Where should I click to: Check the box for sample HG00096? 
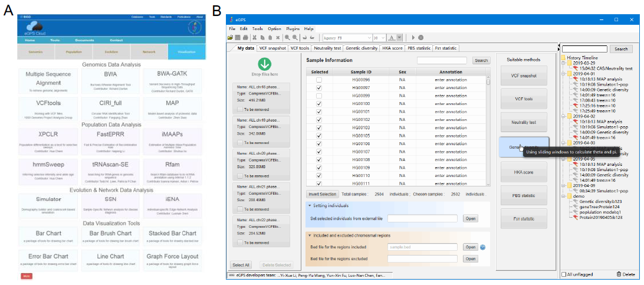point(319,80)
